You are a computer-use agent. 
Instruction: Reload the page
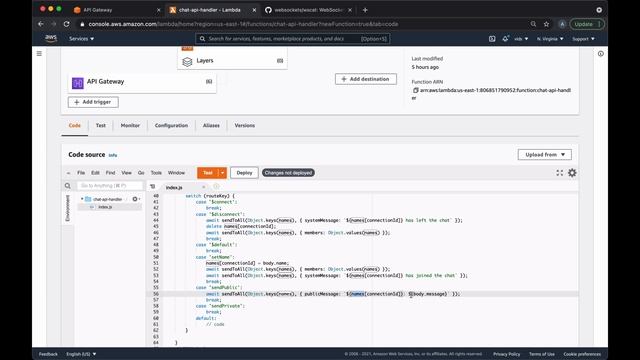[x=67, y=24]
